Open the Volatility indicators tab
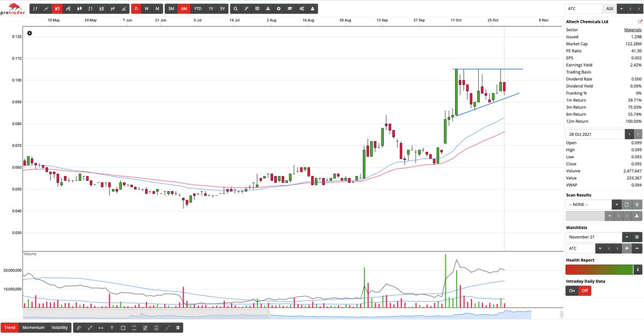The width and height of the screenshot is (644, 336). (x=60, y=327)
